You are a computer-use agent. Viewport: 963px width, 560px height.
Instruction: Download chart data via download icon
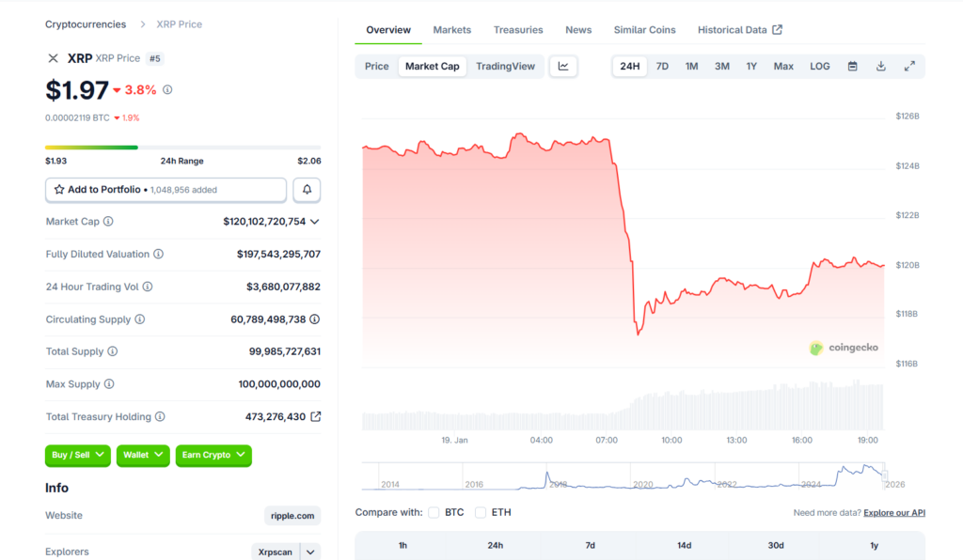(881, 67)
